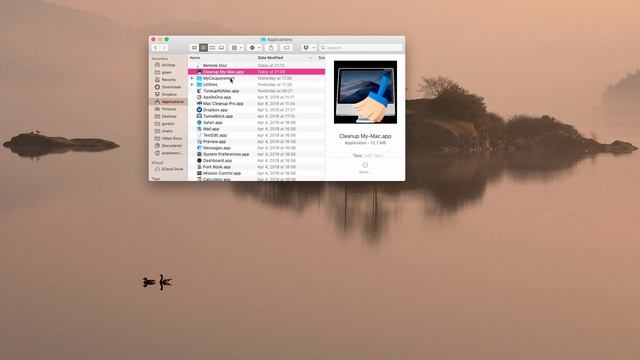Click the Share toolbar button
640x360 pixels.
271,48
